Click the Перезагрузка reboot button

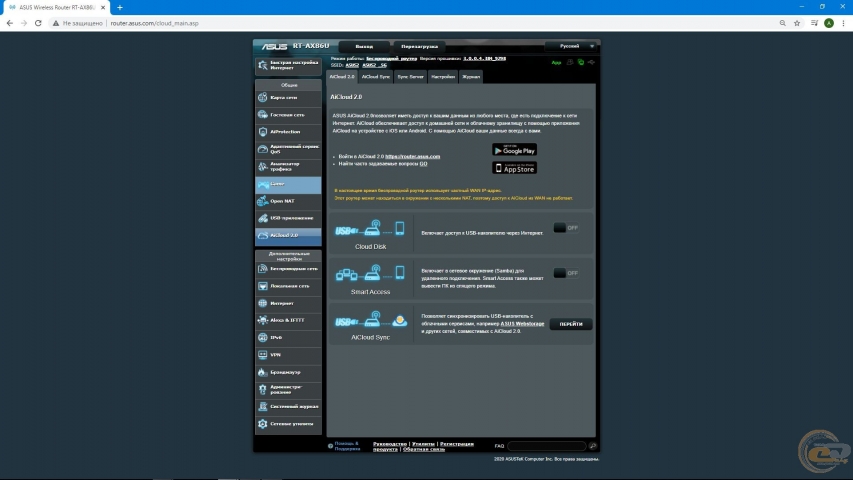pos(419,46)
